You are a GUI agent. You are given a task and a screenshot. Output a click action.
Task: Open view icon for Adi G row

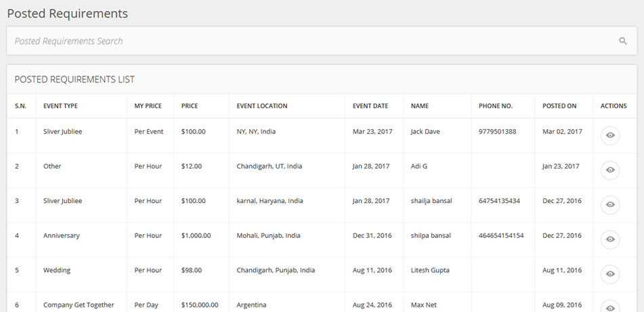[610, 170]
